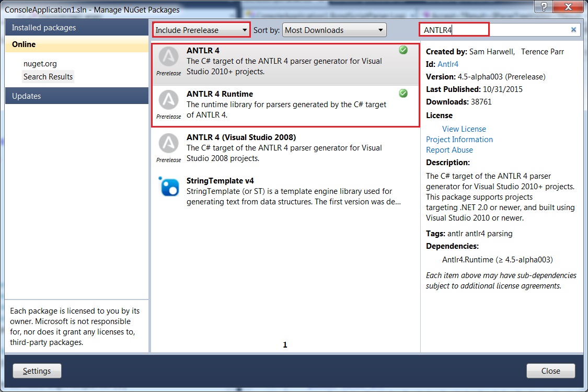Click the green installed checkmark on ANTLR 4
This screenshot has height=392, width=588.
point(403,50)
